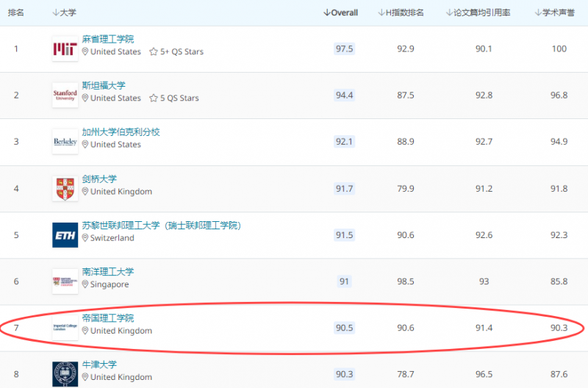Image resolution: width=588 pixels, height=388 pixels.
Task: Open the 帝国理工学院 link
Action: click(108, 318)
